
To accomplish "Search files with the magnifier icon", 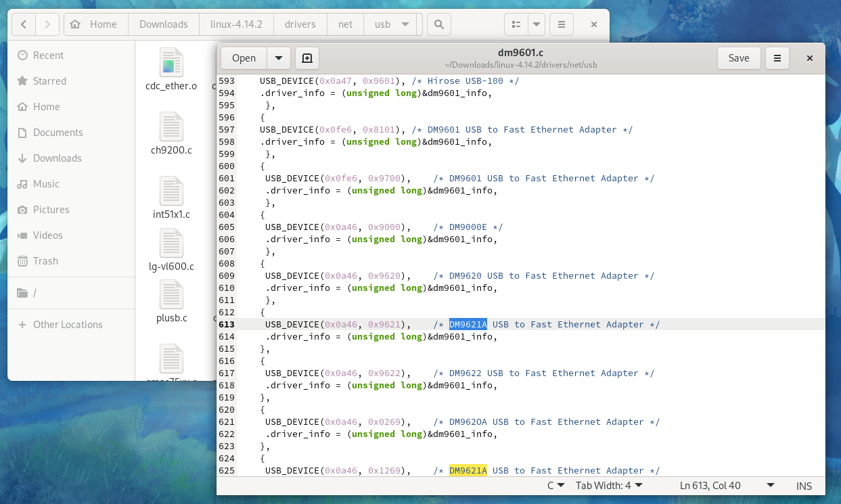I will pyautogui.click(x=439, y=24).
